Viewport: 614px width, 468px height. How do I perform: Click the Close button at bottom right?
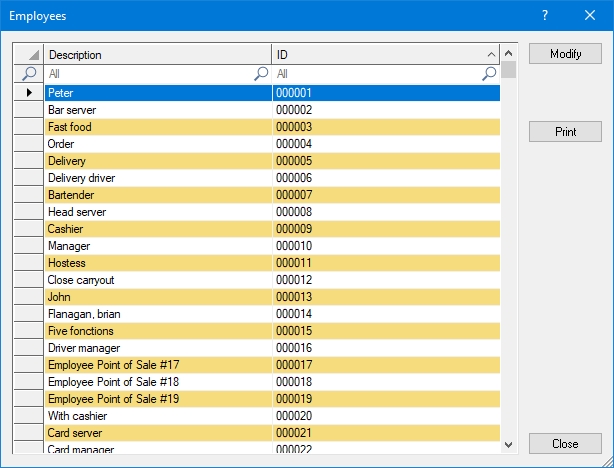click(x=565, y=444)
